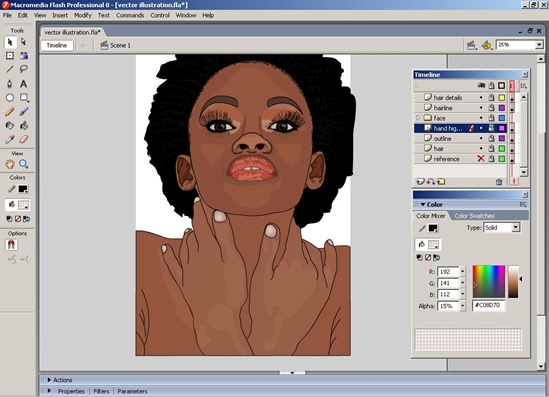Click Scene 1 in edit bar

pyautogui.click(x=116, y=45)
